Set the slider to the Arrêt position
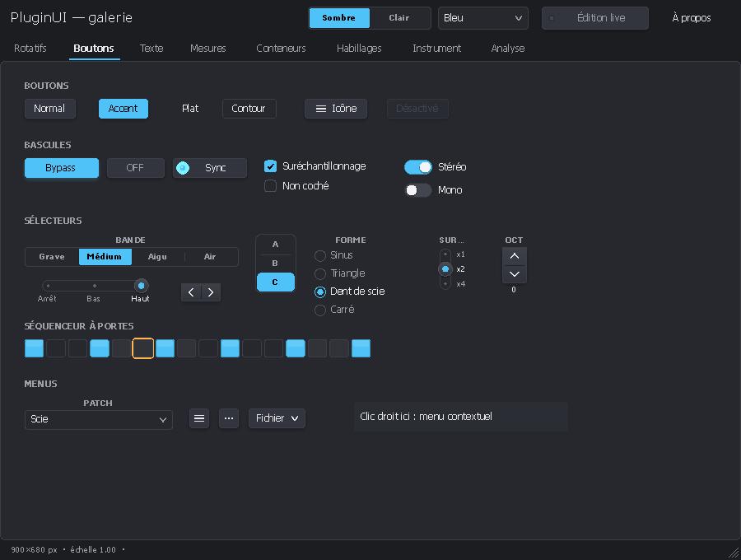741x560 pixels. tap(48, 286)
